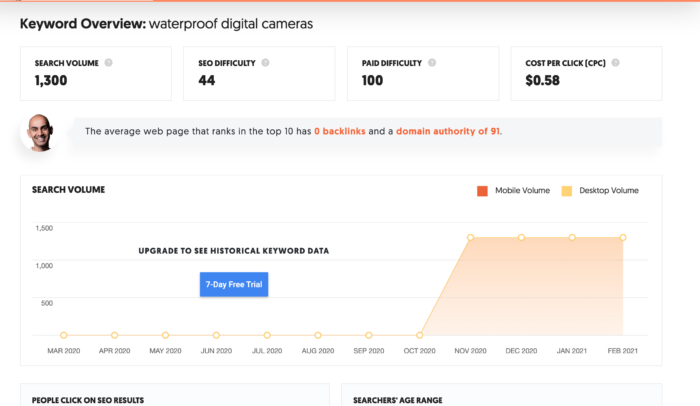Toggle the Mobile Volume legend swatch
The width and height of the screenshot is (700, 406).
click(482, 191)
